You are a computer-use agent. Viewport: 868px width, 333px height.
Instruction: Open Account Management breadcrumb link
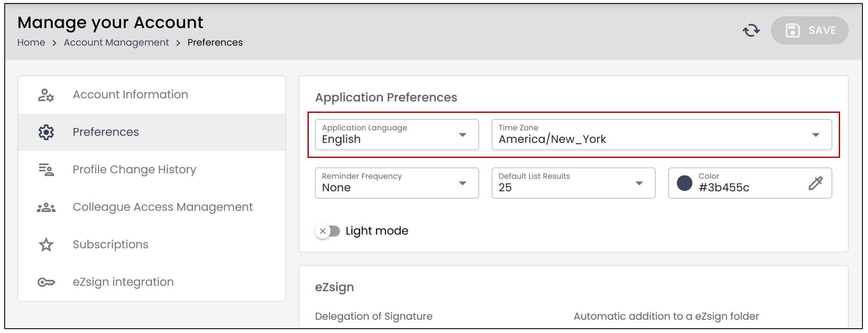[x=116, y=42]
